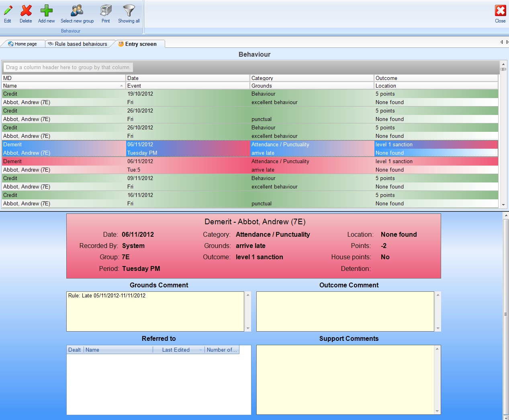
Task: Click inside the Support Comments text box
Action: [345, 379]
